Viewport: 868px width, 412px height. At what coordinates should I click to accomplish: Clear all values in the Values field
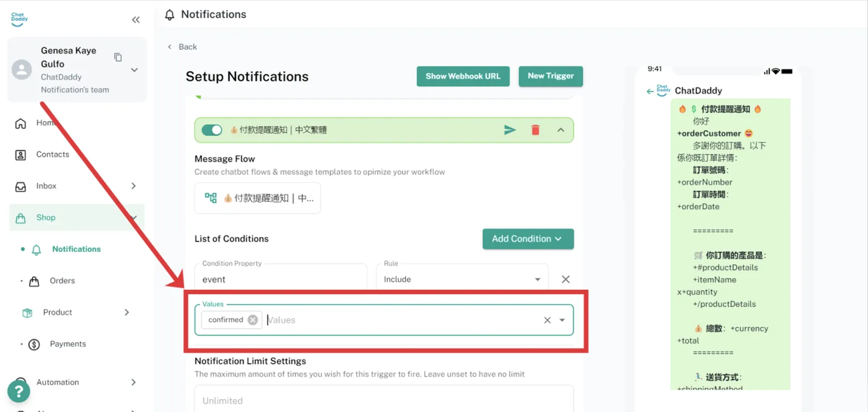tap(547, 320)
